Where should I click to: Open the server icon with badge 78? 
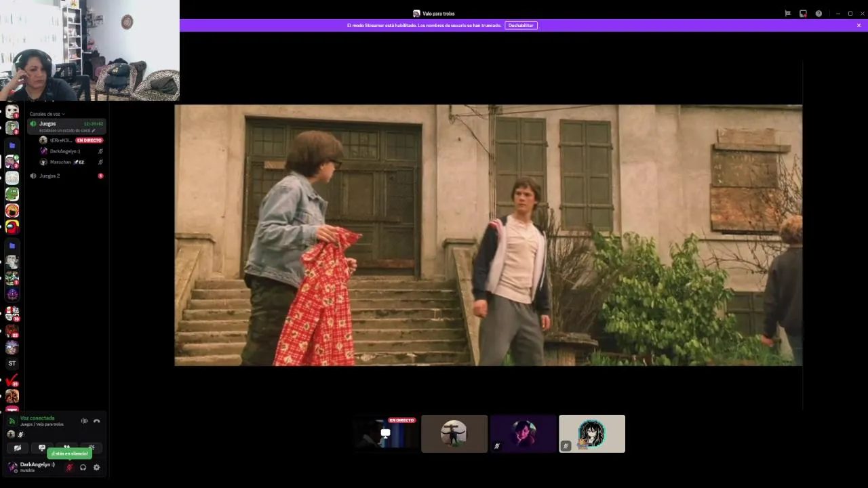coord(12,313)
